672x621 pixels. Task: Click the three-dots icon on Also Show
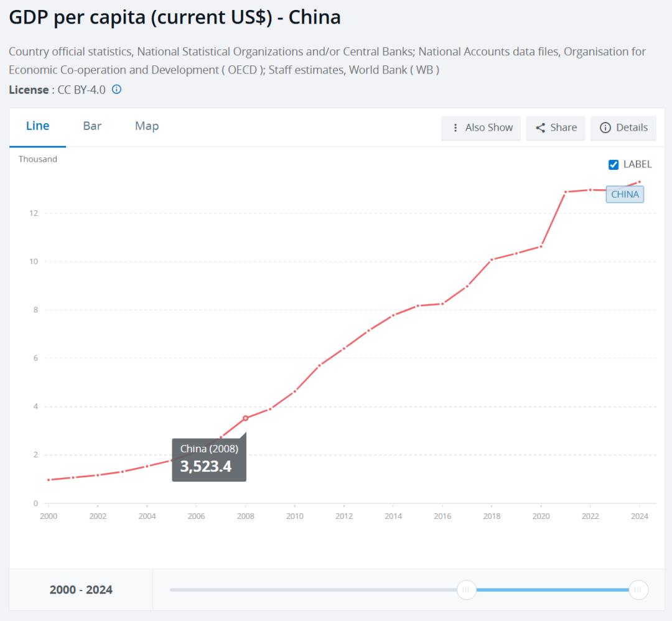point(455,128)
